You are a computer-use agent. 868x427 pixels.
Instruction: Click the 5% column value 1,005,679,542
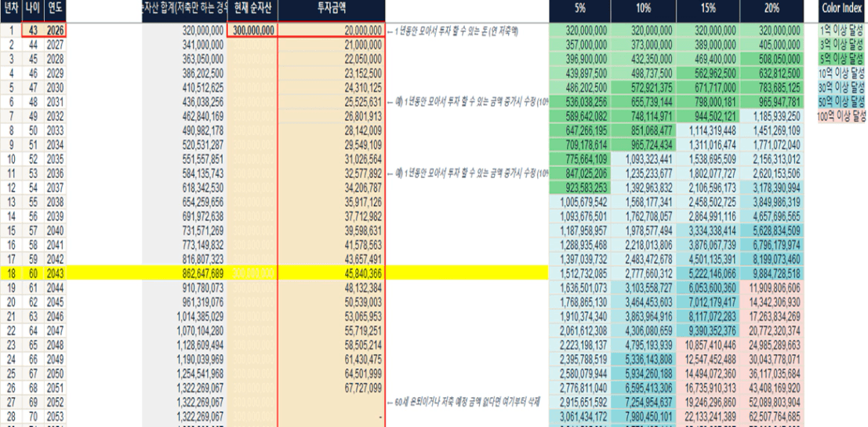(x=579, y=202)
